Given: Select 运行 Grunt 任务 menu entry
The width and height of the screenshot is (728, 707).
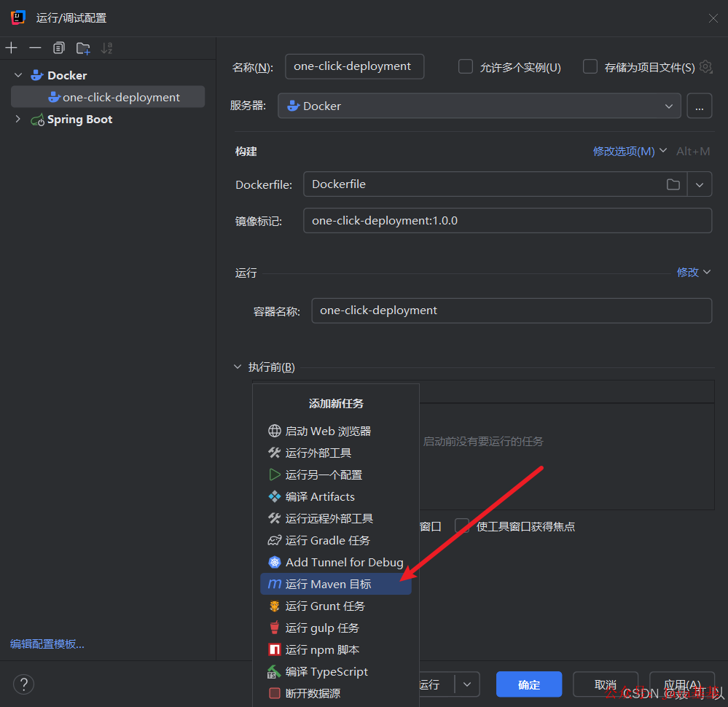Looking at the screenshot, I should click(336, 606).
